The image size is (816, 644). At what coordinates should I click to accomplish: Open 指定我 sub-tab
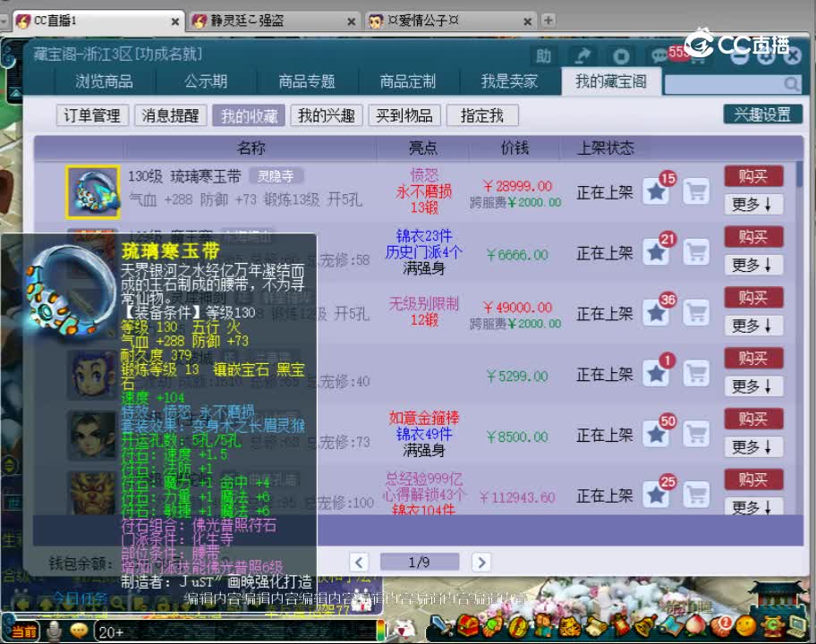click(x=482, y=115)
